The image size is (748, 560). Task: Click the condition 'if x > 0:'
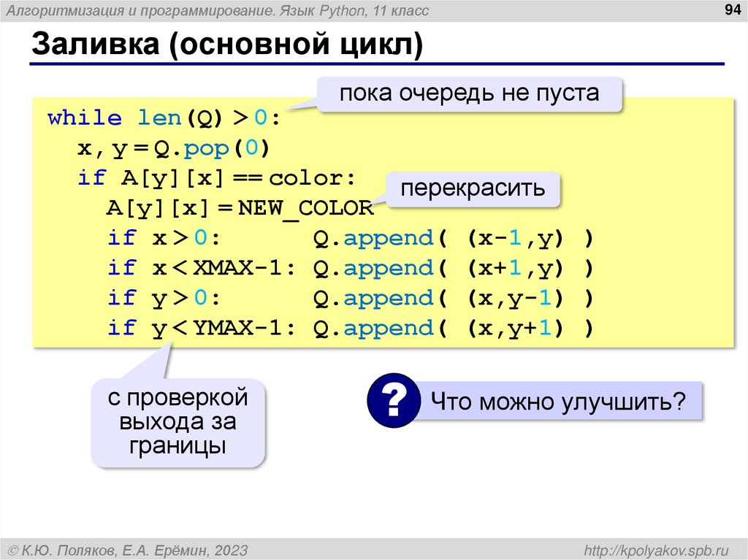(x=164, y=238)
